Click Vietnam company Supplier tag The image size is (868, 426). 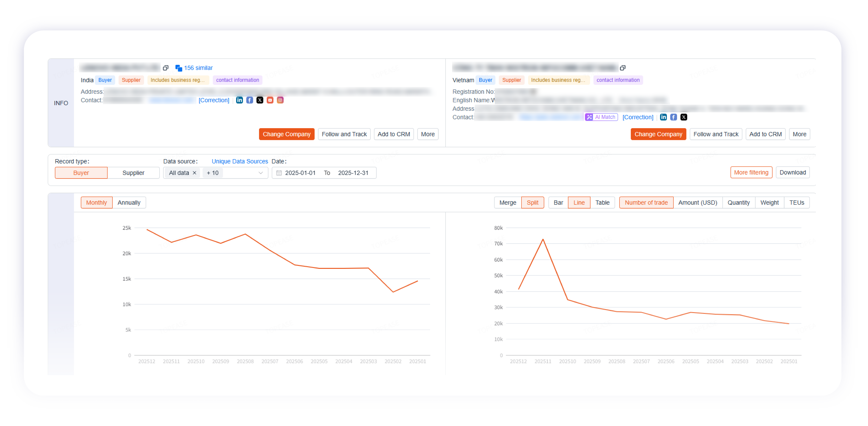(512, 80)
